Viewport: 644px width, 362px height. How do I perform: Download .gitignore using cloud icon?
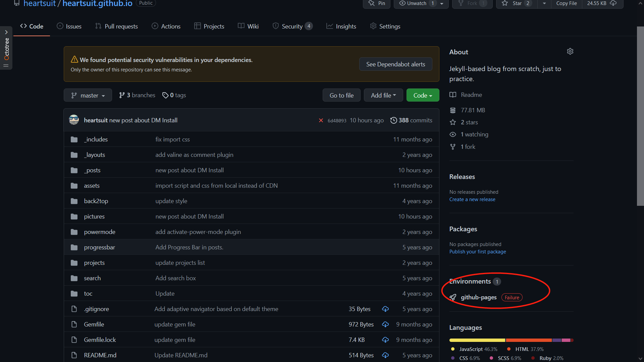pyautogui.click(x=385, y=309)
